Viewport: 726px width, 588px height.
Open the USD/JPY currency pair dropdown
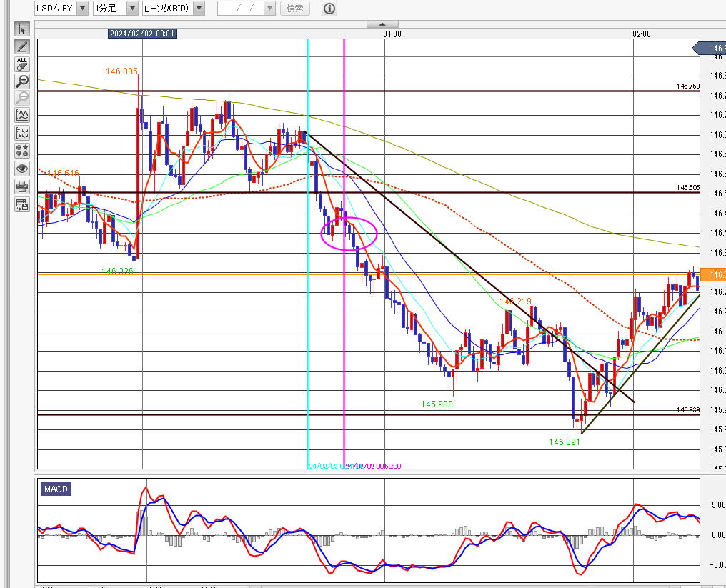[x=82, y=9]
